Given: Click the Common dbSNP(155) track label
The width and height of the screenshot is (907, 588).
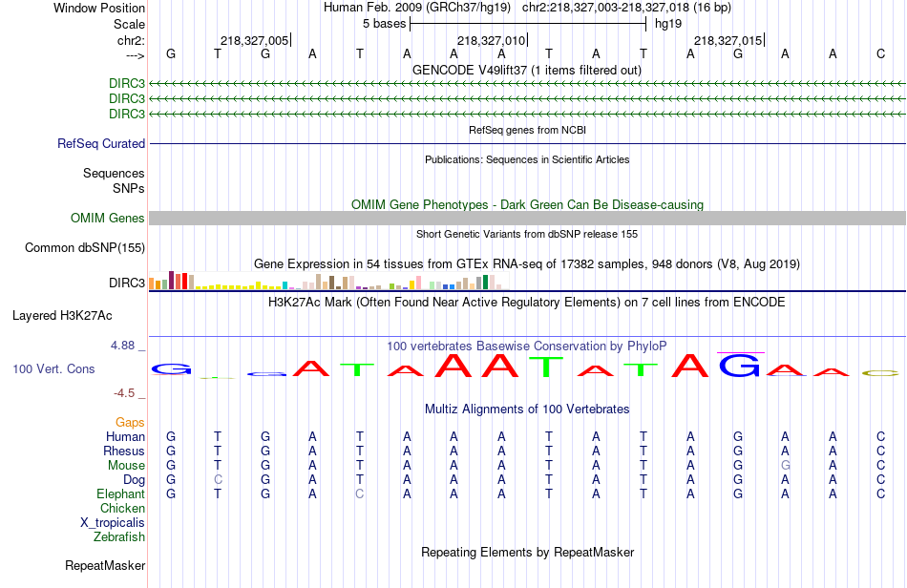Looking at the screenshot, I should (85, 247).
